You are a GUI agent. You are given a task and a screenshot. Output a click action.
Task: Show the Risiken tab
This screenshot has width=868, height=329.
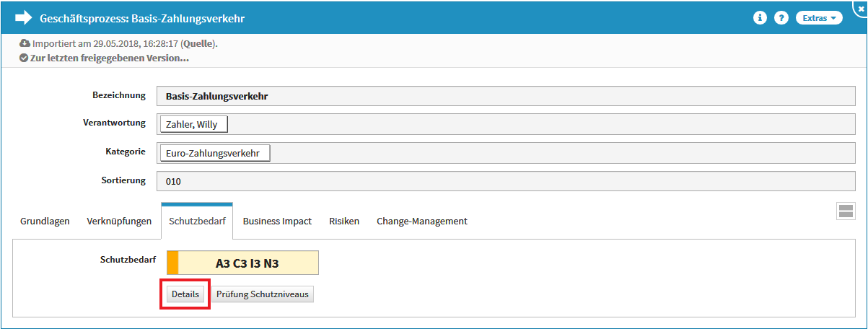tap(344, 221)
